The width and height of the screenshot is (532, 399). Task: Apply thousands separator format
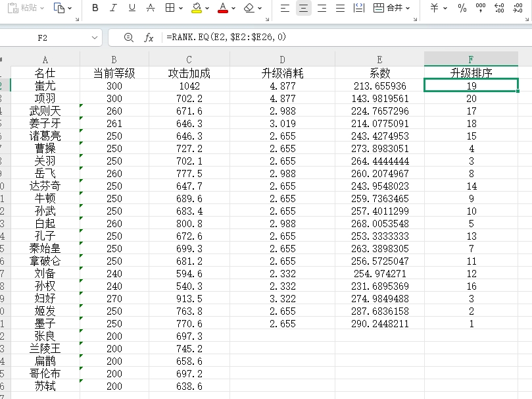[481, 7]
